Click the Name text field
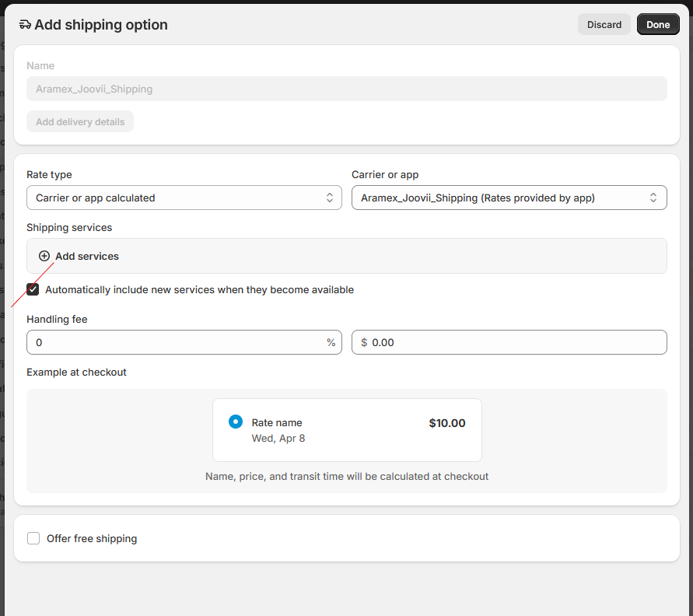 click(347, 89)
